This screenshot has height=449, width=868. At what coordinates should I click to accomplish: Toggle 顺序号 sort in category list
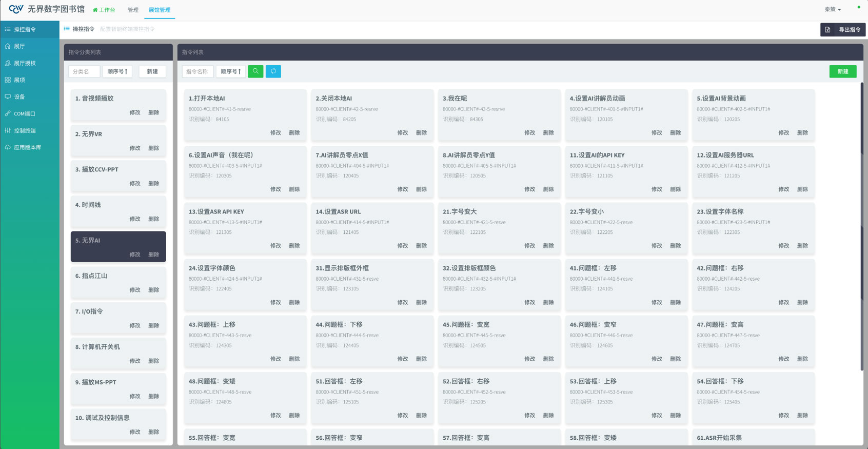117,71
